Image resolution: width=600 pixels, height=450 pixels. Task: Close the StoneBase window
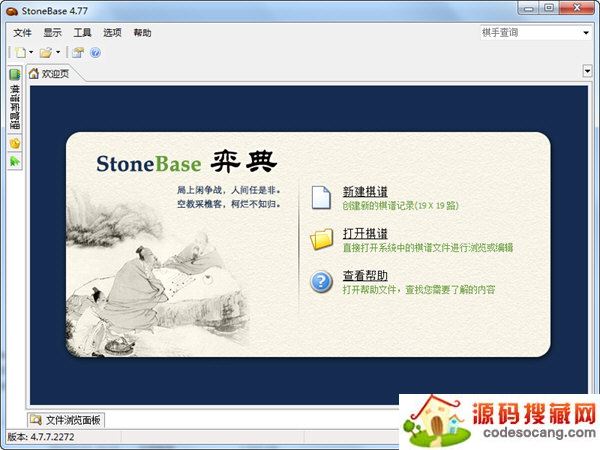point(577,8)
